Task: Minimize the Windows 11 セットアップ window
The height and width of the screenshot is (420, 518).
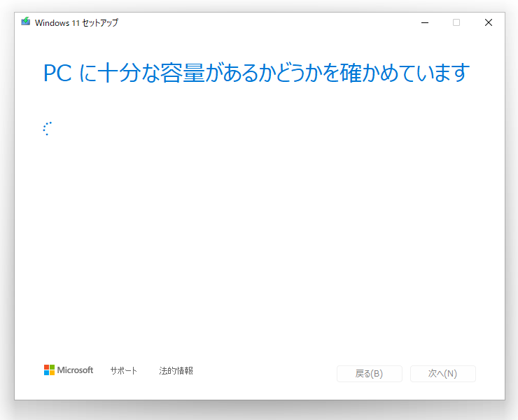Action: click(425, 22)
